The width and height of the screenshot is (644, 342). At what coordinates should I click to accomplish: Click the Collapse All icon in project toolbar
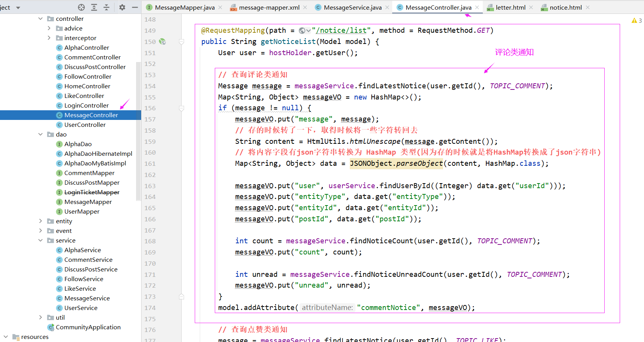[106, 7]
